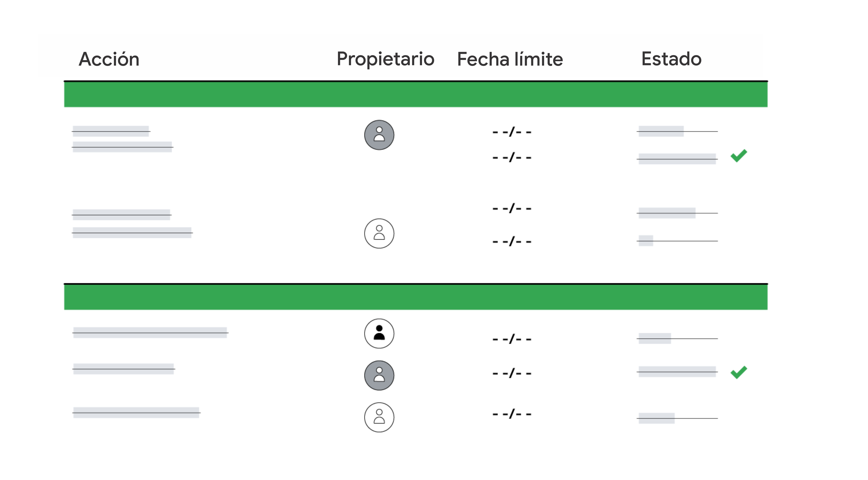Click the second green section banner
The height and width of the screenshot is (480, 868).
pyautogui.click(x=416, y=297)
